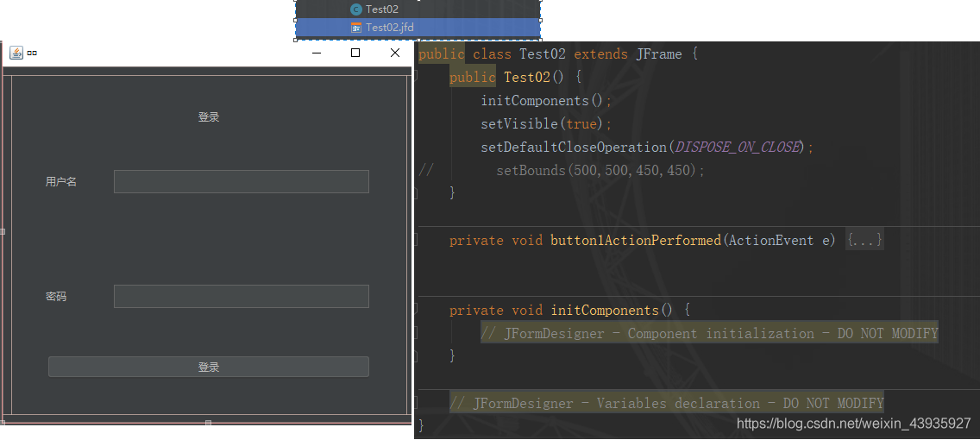Focus the 用户名 username text field
This screenshot has height=440, width=980.
pos(241,182)
